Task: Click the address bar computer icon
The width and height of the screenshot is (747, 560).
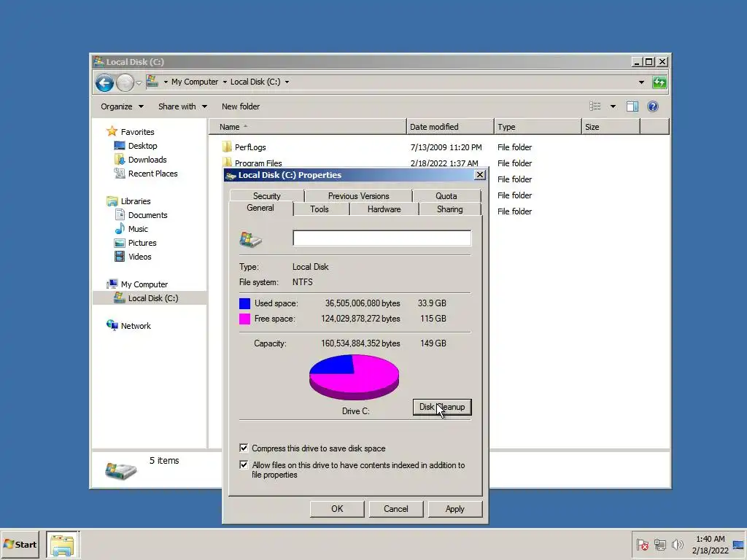Action: tap(152, 82)
